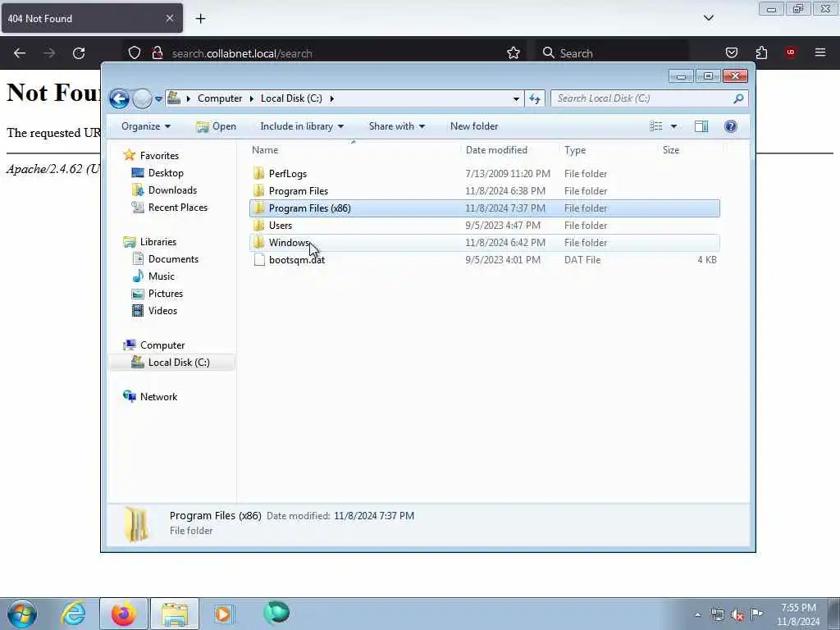Select the PerfLogs folder icon
The height and width of the screenshot is (630, 840).
[x=258, y=173]
